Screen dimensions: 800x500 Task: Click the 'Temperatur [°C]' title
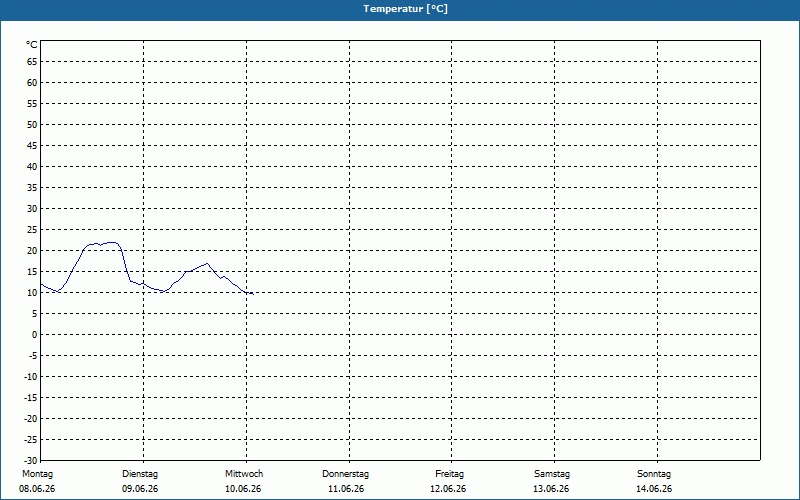(x=406, y=9)
